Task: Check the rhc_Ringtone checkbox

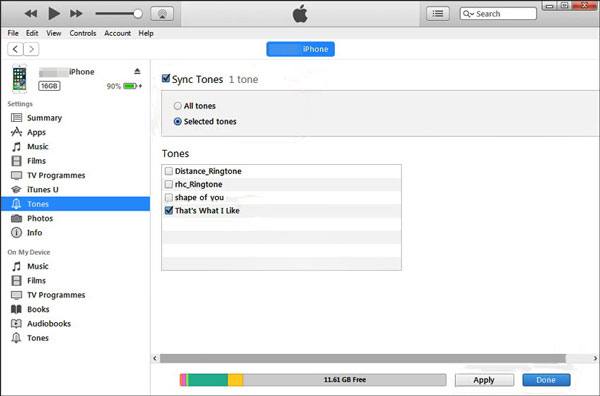Action: [x=169, y=184]
